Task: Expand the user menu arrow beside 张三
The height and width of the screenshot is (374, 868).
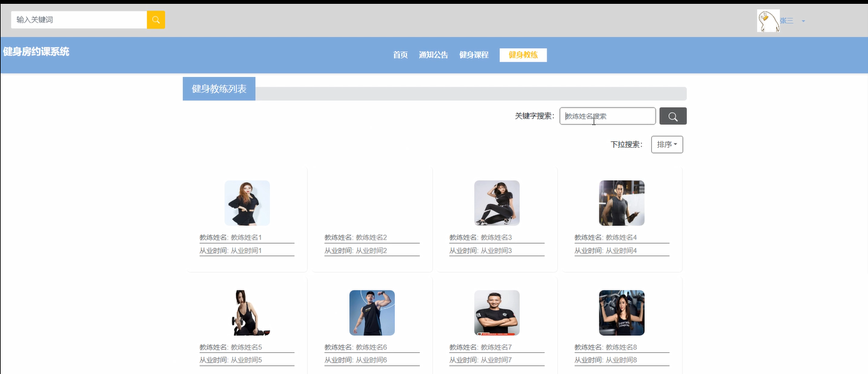Action: (803, 21)
